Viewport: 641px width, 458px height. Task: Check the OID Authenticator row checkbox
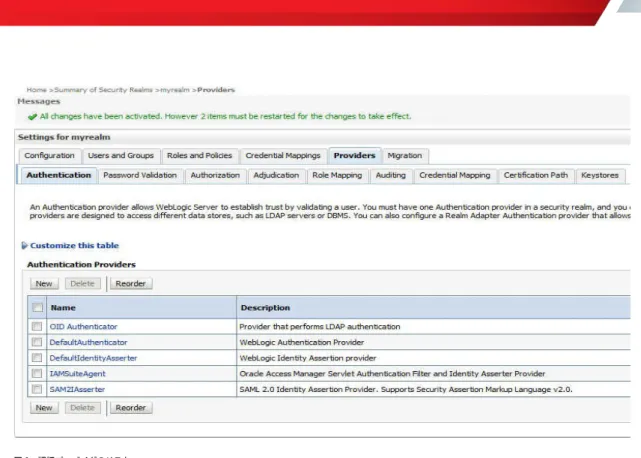[37, 326]
